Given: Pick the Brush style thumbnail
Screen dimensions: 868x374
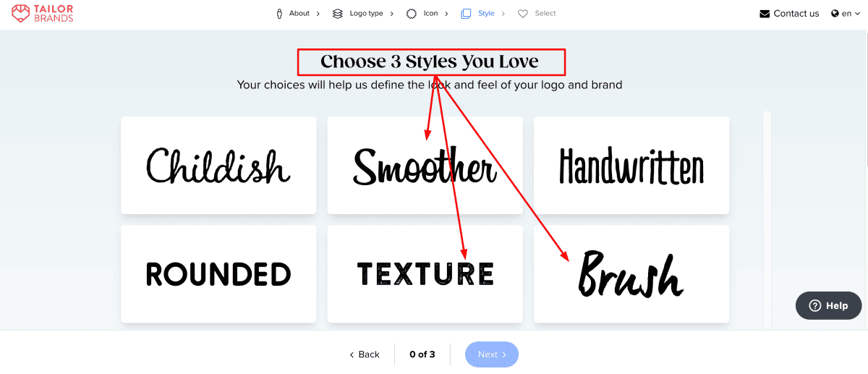Looking at the screenshot, I should [x=631, y=273].
